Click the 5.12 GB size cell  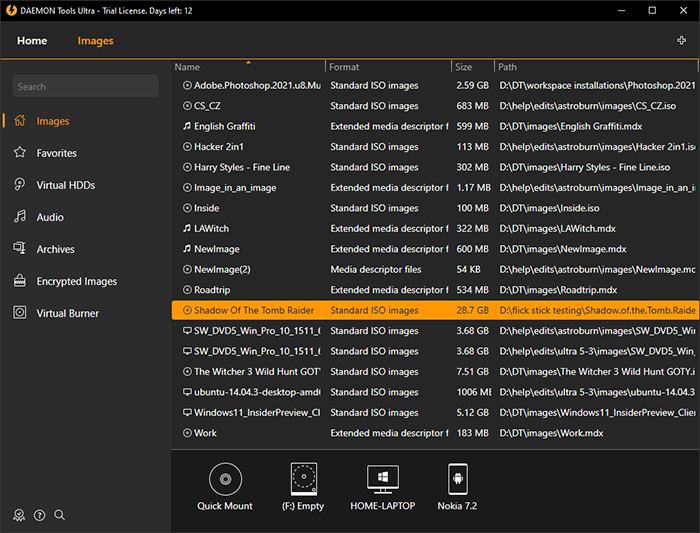472,412
